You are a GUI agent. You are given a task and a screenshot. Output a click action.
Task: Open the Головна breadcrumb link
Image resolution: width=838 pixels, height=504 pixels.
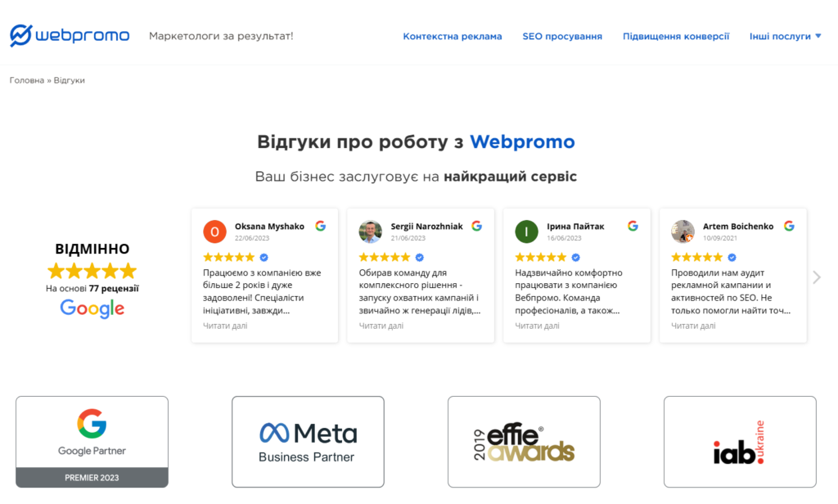(x=25, y=79)
